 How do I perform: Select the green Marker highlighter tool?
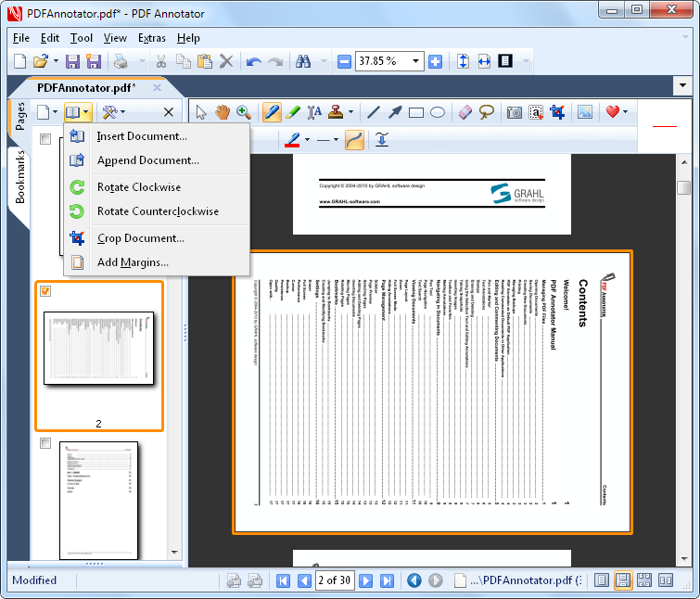[x=293, y=112]
